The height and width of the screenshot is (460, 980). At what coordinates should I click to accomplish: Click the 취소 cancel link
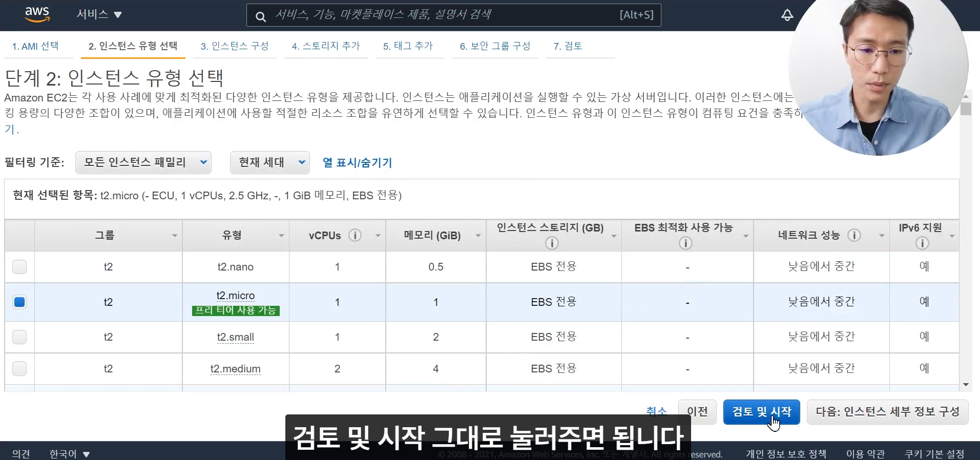pyautogui.click(x=656, y=411)
